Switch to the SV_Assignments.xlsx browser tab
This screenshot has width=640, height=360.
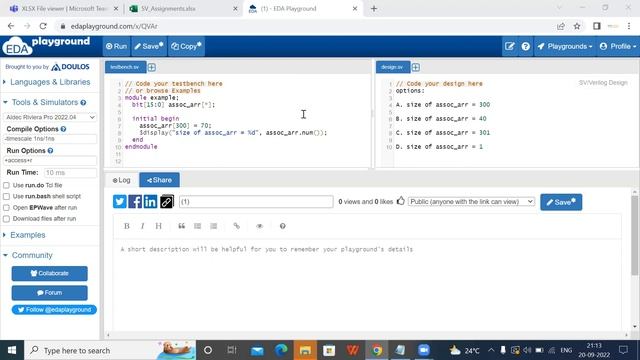pyautogui.click(x=182, y=9)
